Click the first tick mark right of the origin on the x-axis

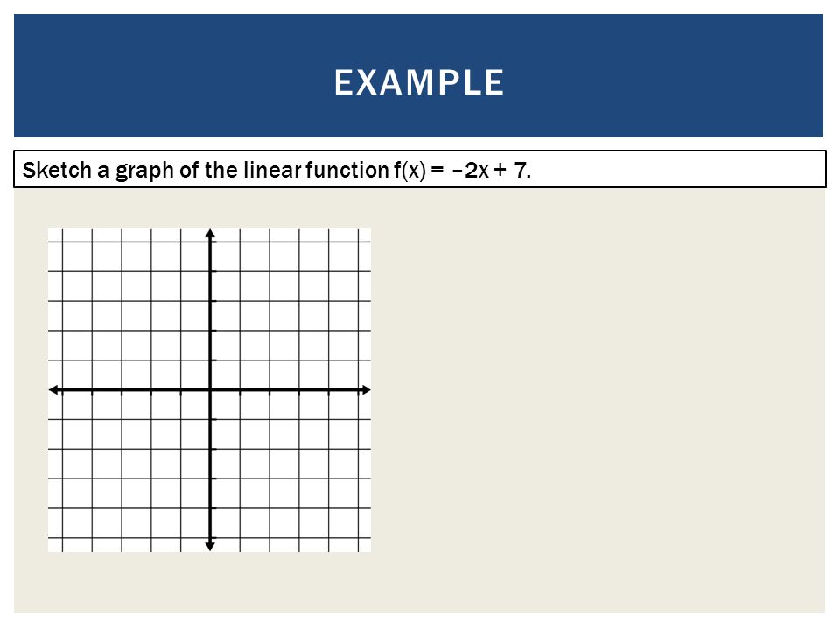[240, 392]
